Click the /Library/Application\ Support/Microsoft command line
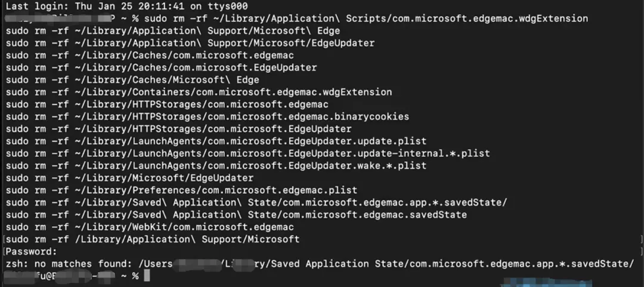 [x=153, y=239]
